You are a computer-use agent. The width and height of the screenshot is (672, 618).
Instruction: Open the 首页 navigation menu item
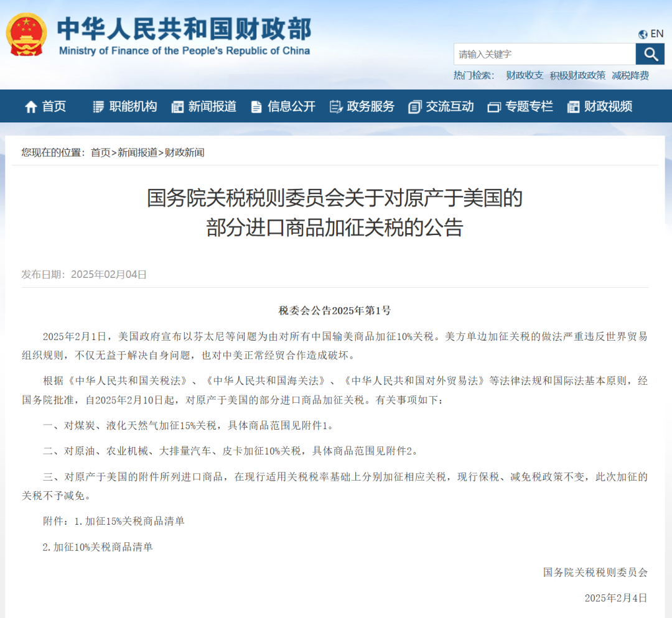tap(54, 106)
